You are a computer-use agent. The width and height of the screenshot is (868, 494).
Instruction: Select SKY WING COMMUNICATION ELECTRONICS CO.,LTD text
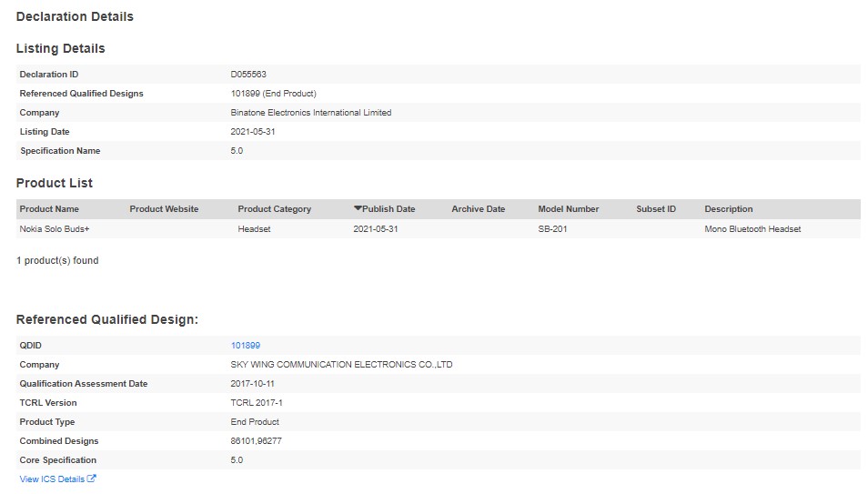click(341, 365)
